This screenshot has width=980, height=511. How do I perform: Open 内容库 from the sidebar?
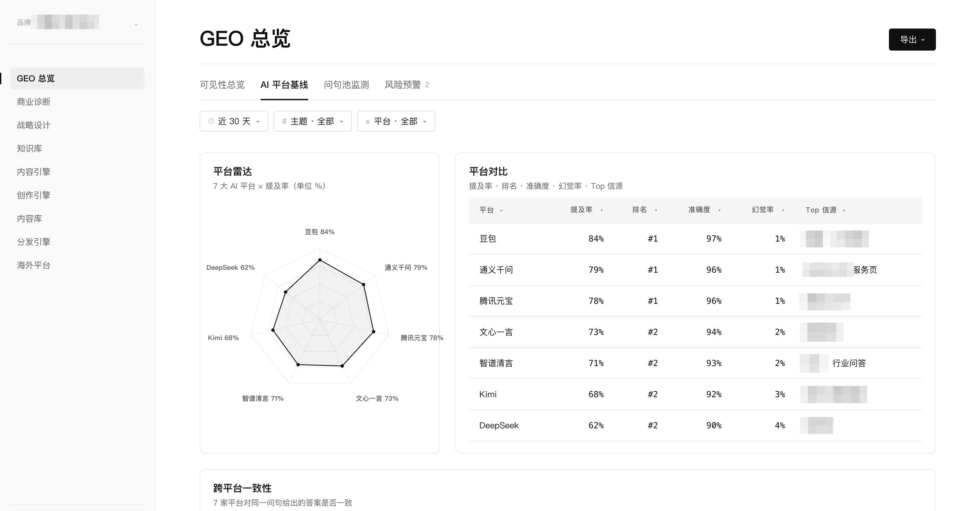coord(77,219)
